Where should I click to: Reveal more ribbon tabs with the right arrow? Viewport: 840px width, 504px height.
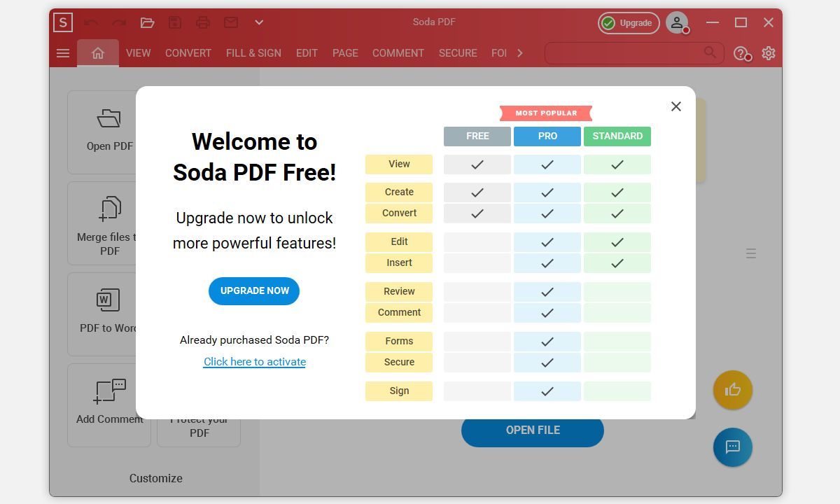pyautogui.click(x=519, y=52)
